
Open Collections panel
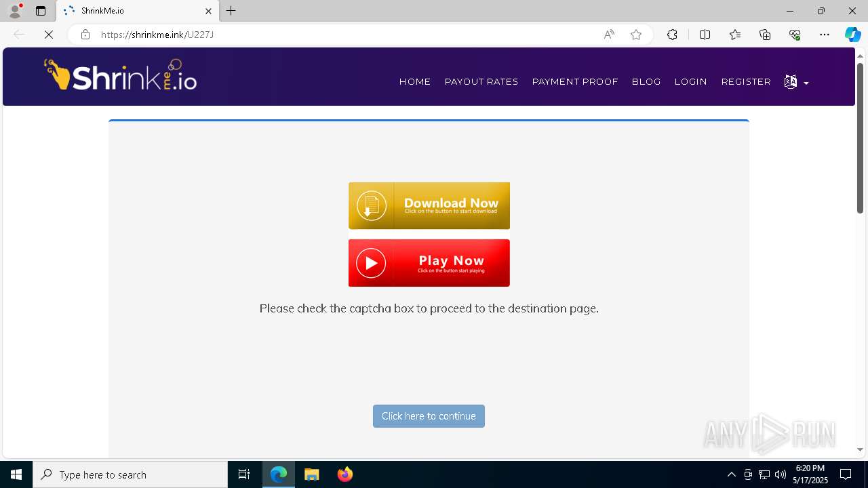pyautogui.click(x=765, y=35)
